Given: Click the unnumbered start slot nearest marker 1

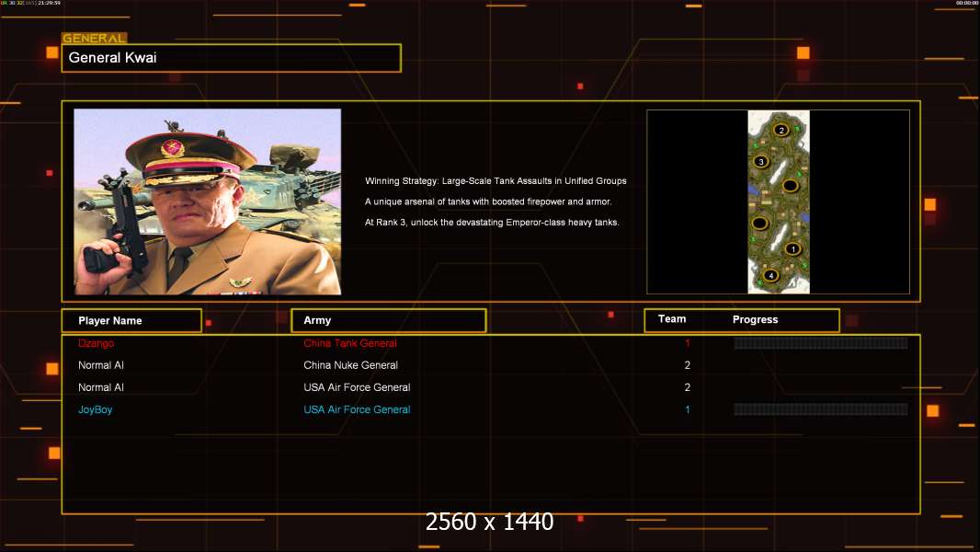Looking at the screenshot, I should tap(760, 223).
